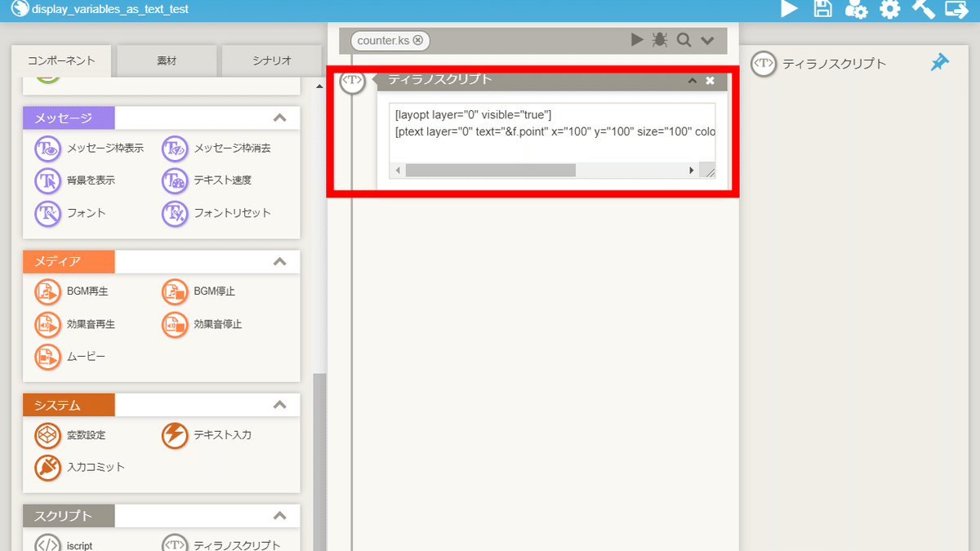980x551 pixels.
Task: Click the スクリプト category header
Action: (69, 516)
